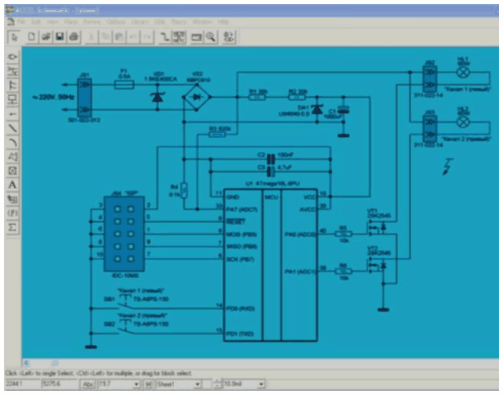
Task: Click the Save floppy disk icon
Action: click(x=60, y=37)
